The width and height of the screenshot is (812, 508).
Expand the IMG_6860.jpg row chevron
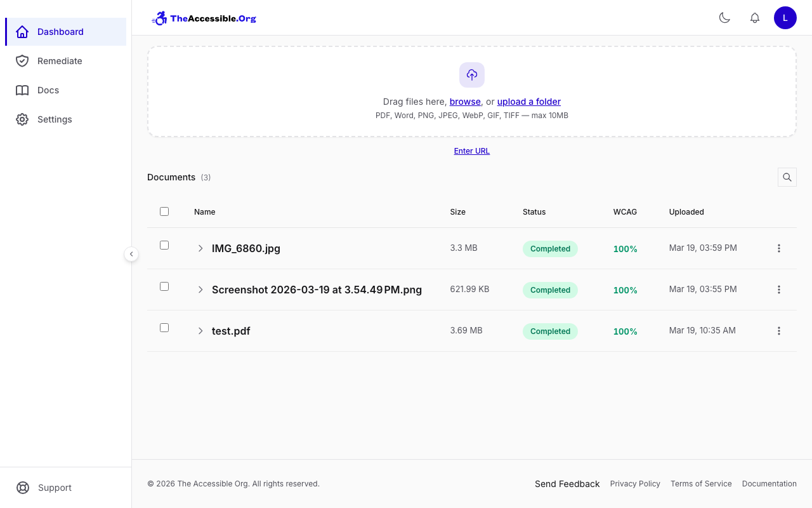(200, 248)
